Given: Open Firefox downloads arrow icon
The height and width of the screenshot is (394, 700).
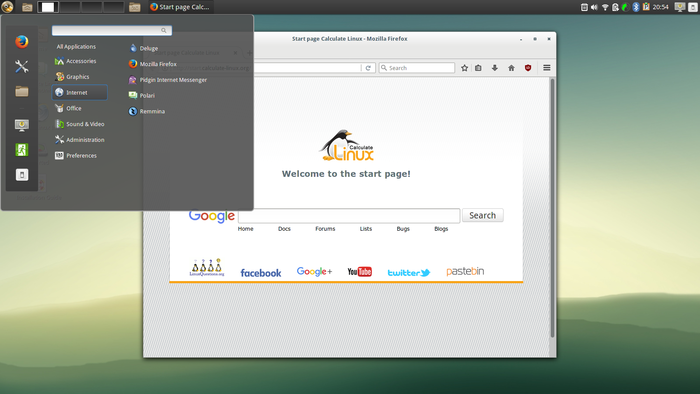Looking at the screenshot, I should coord(495,68).
